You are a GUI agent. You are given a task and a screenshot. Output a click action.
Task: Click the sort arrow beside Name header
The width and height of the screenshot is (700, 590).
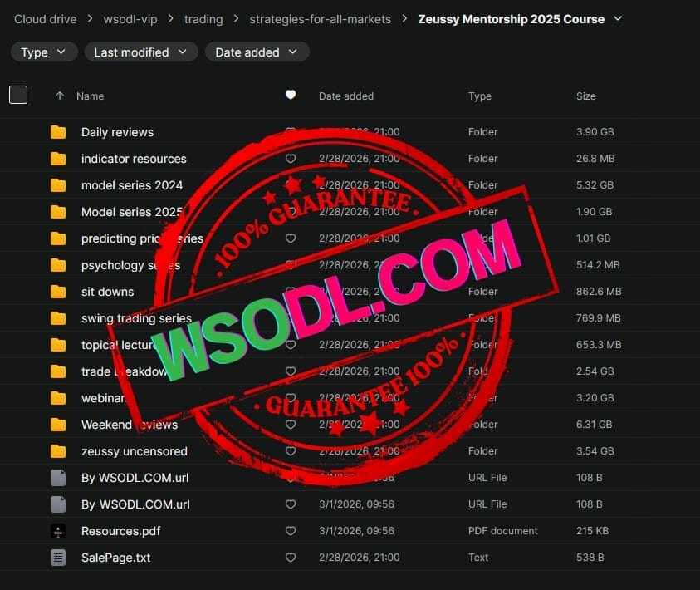[60, 96]
